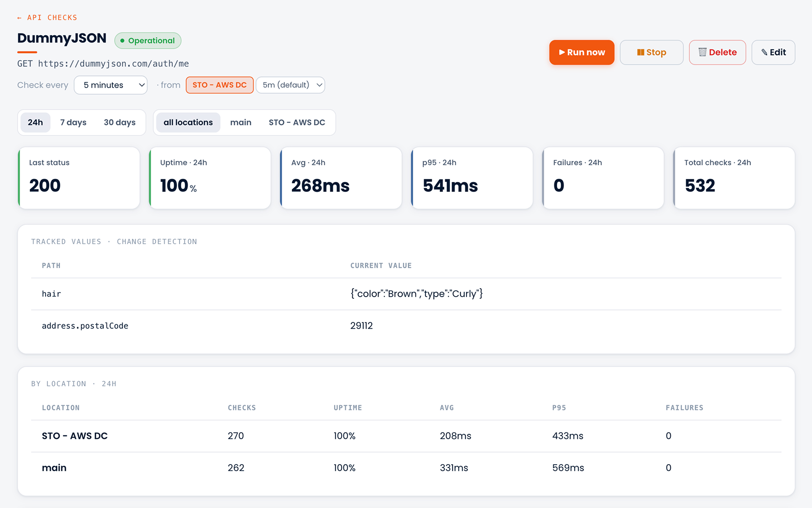Click the 569ms p95 cell
The image size is (812, 508).
pos(568,468)
